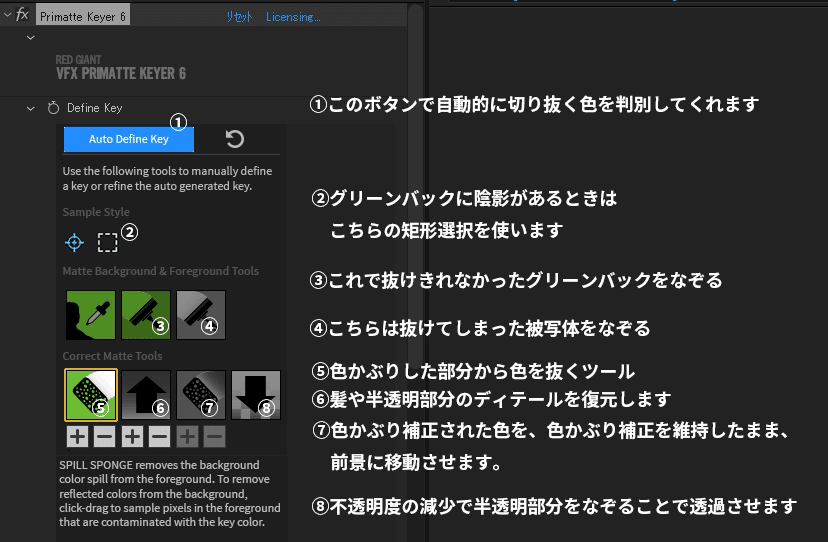Viewport: 828px width, 542px height.
Task: Click the Auto Define Key button
Action: click(129, 139)
